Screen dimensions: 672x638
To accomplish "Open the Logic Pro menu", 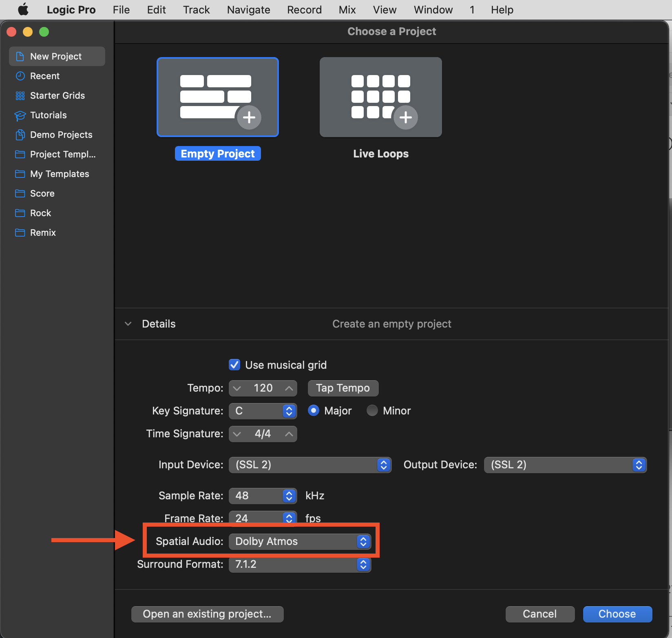I will [71, 10].
